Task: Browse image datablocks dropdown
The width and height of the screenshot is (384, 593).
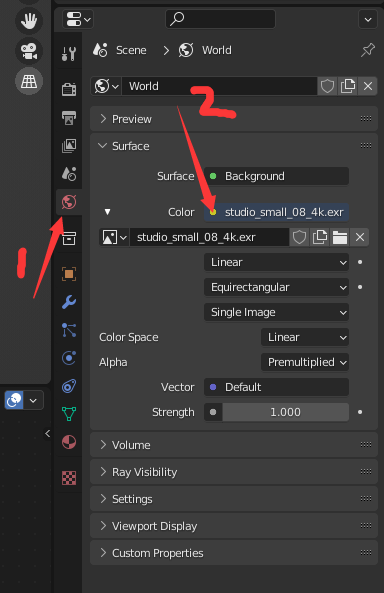Action: 114,238
